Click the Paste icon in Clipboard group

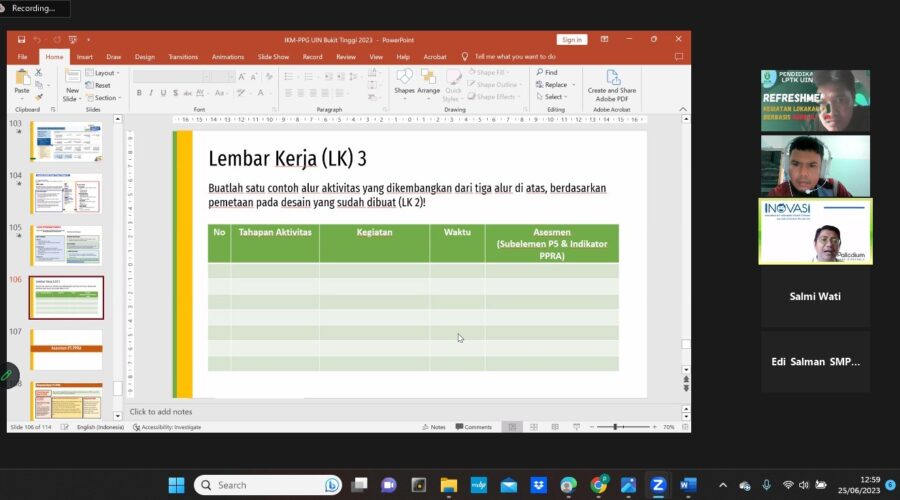click(22, 78)
